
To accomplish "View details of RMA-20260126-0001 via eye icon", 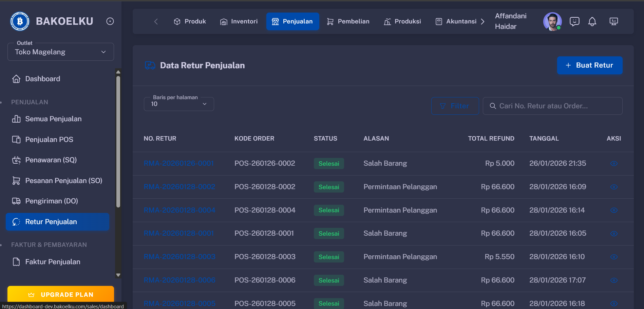I will click(614, 163).
